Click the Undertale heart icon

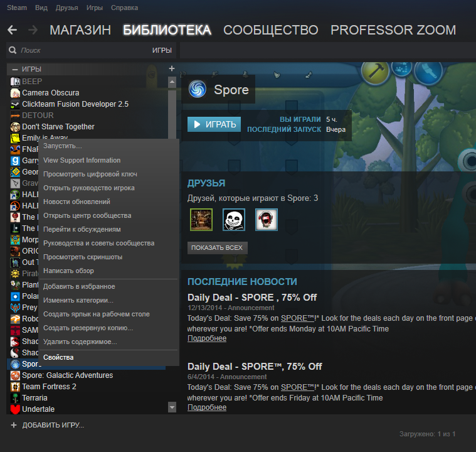click(x=15, y=409)
